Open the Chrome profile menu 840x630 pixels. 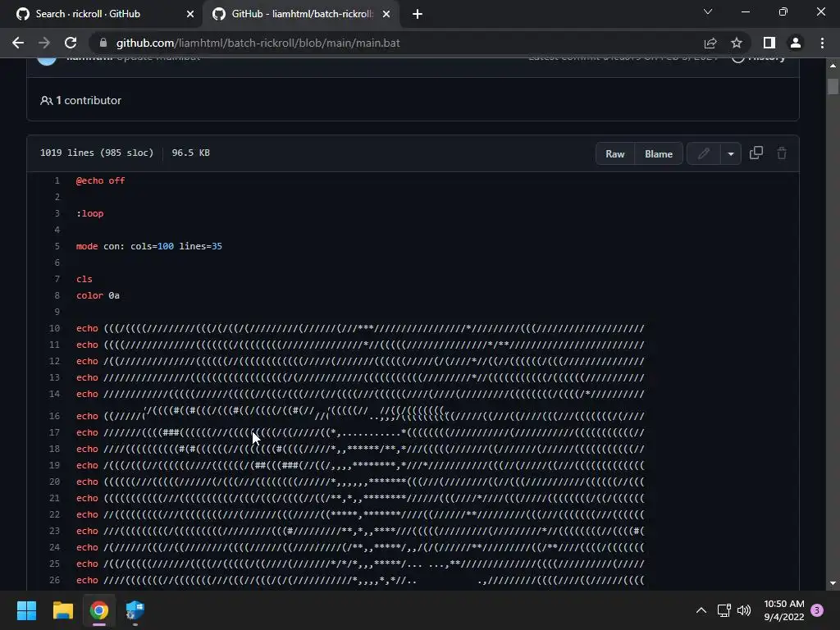796,43
